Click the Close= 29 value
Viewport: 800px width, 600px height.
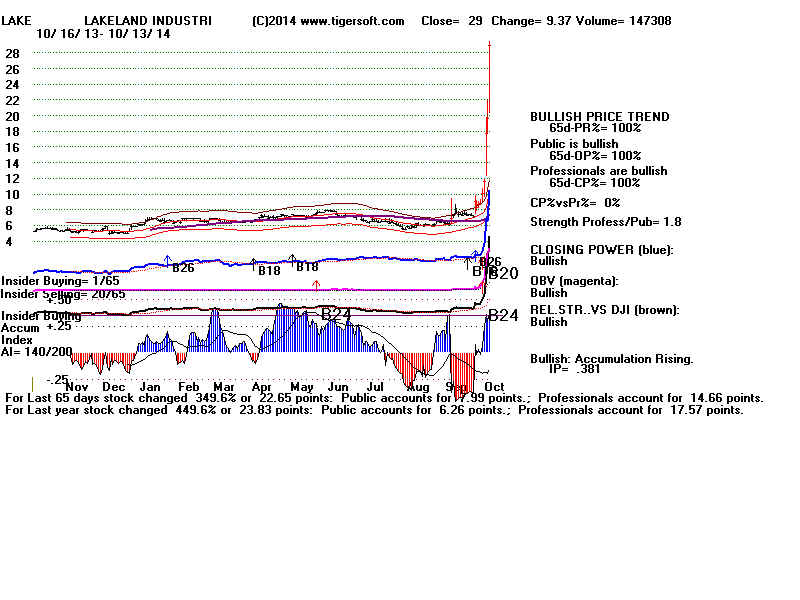[x=452, y=21]
